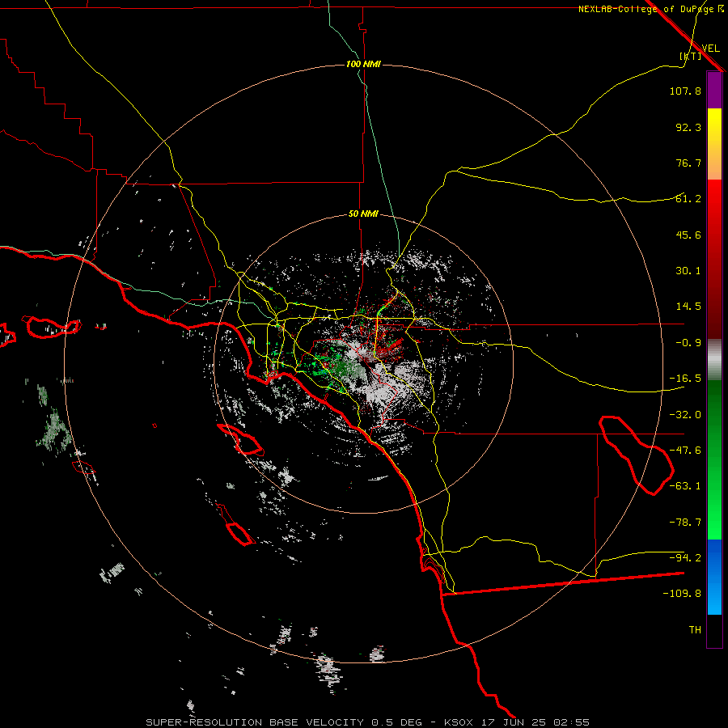Click the 61.2 velocity scale value
The height and width of the screenshot is (728, 728).
pos(688,199)
